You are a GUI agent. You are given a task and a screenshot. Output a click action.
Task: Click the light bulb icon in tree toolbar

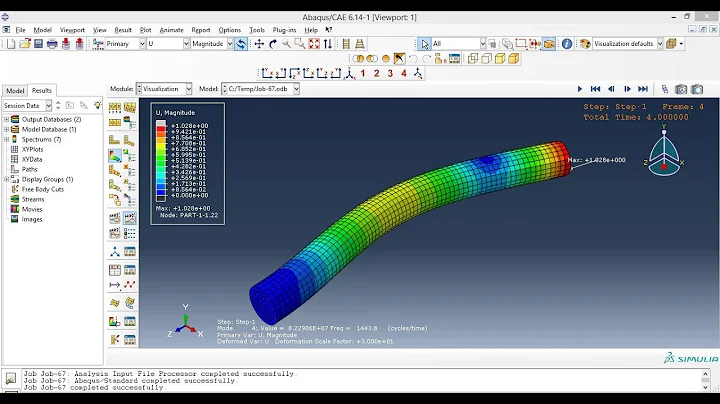click(97, 105)
